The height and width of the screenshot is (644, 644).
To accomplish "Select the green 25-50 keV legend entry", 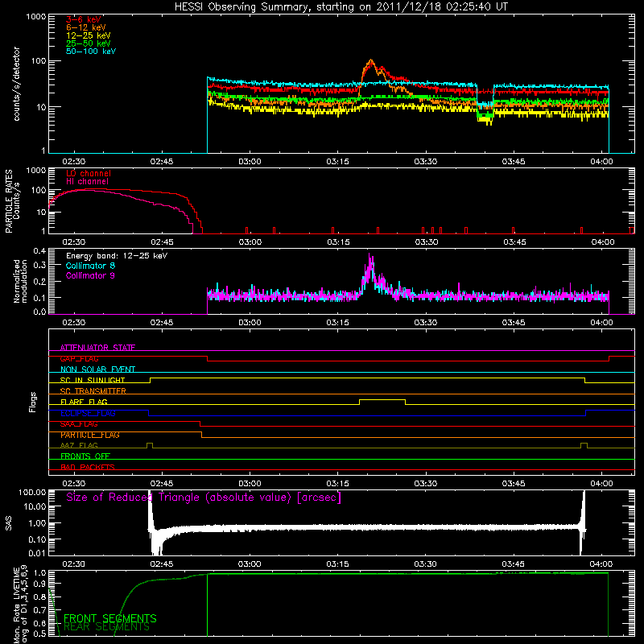I will click(x=89, y=43).
